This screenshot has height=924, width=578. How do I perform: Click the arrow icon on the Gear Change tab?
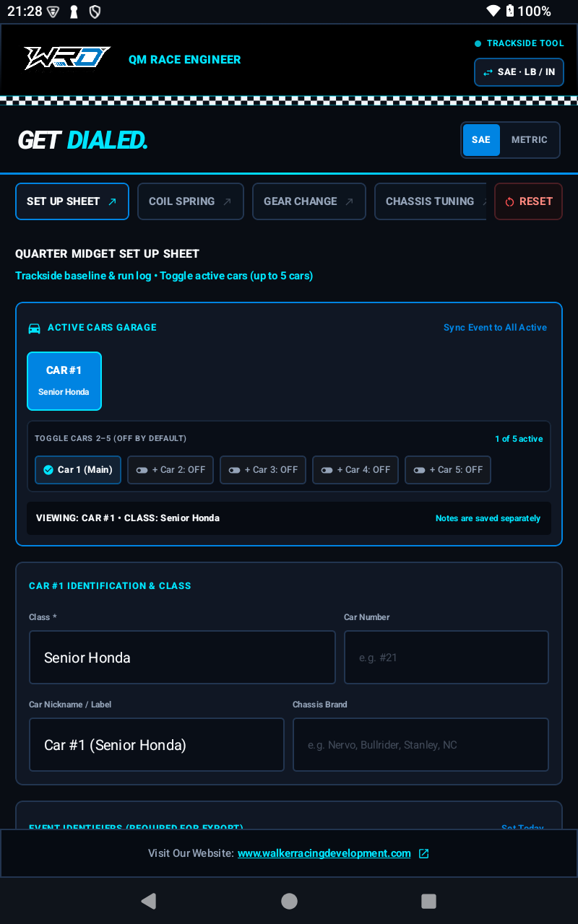pyautogui.click(x=349, y=201)
